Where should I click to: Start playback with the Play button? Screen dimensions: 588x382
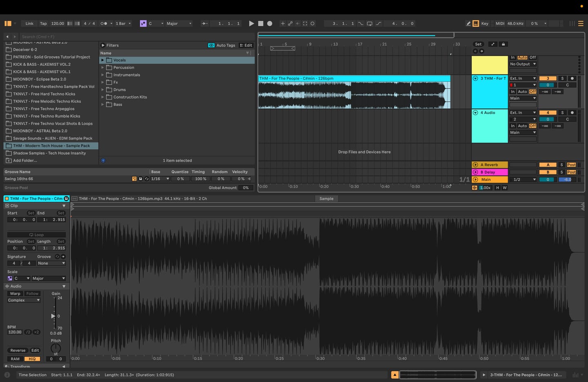pos(251,23)
